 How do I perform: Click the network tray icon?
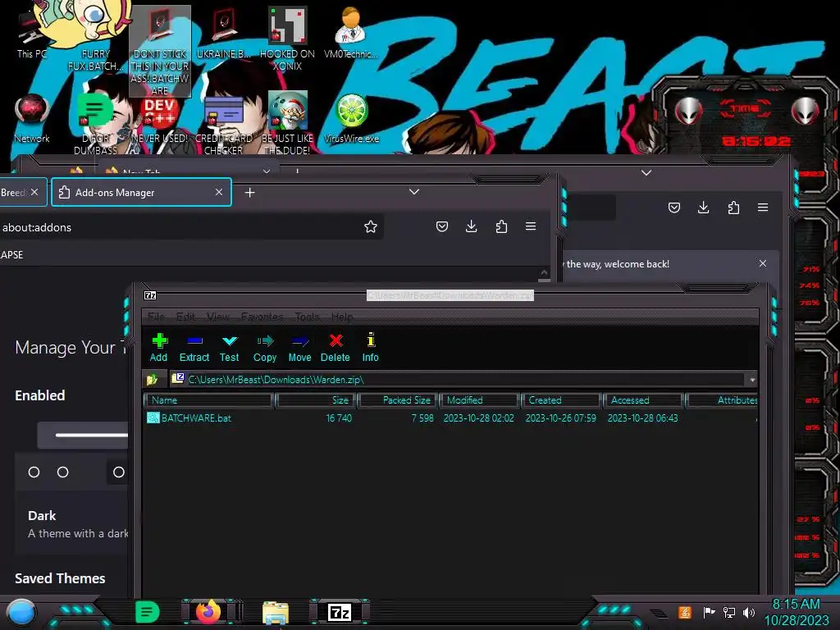click(x=729, y=612)
